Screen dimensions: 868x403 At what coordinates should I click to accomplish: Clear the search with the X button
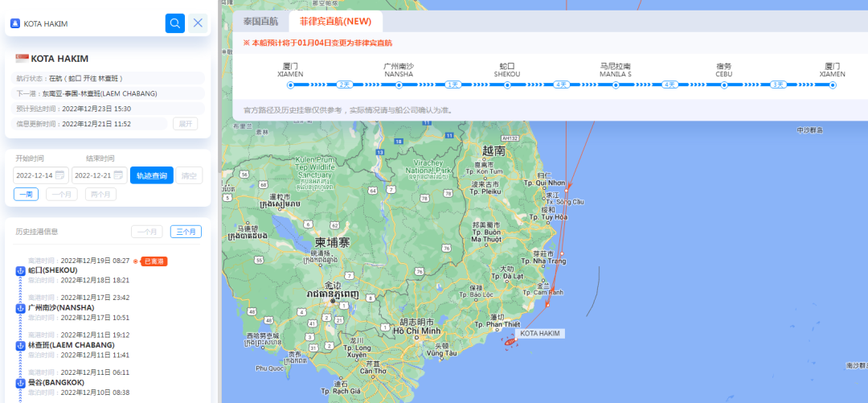[x=199, y=23]
